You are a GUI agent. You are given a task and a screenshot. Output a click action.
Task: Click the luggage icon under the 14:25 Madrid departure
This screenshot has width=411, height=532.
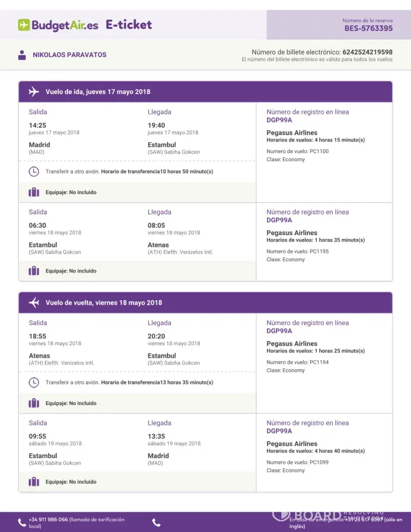point(34,192)
